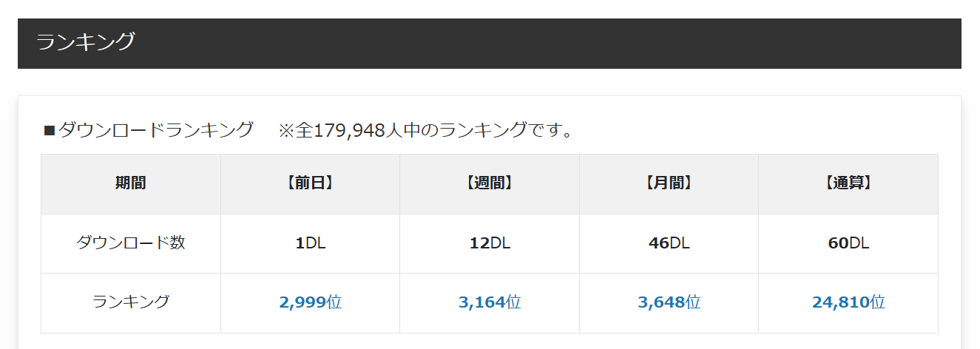This screenshot has width=980, height=349.
Task: Click the ■ bullet before ダウンロードランキング
Action: (x=50, y=132)
